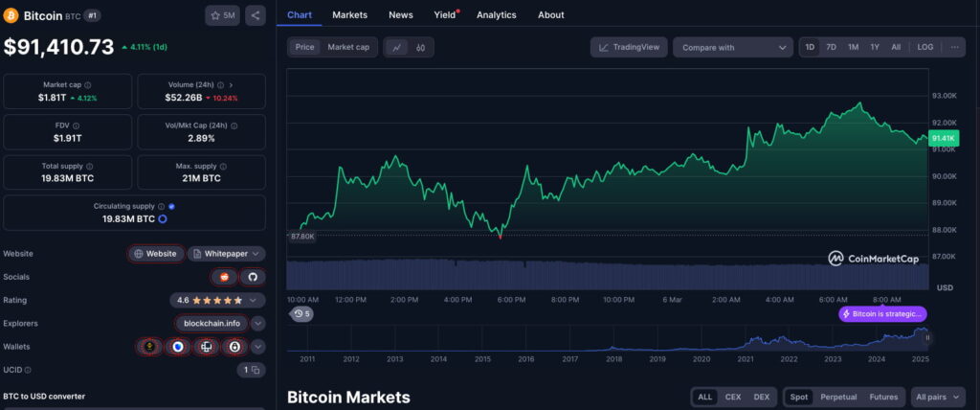The height and width of the screenshot is (410, 980).
Task: Open the Compare with dropdown
Action: click(x=733, y=47)
